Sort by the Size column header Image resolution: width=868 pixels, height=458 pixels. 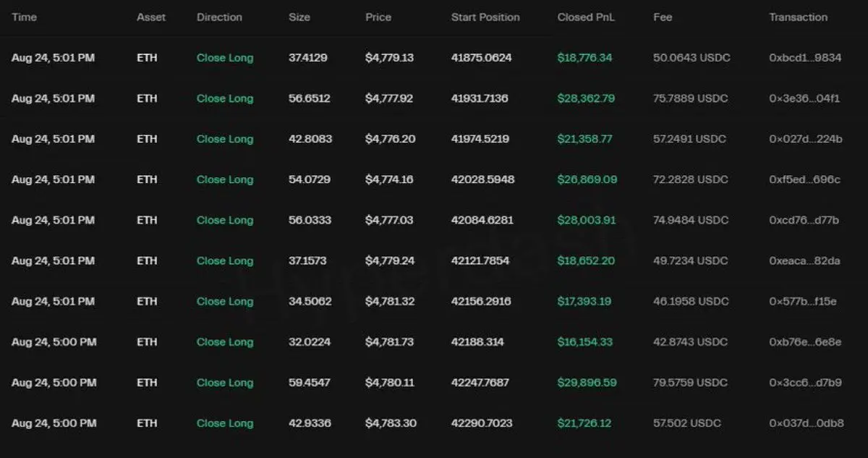coord(299,17)
